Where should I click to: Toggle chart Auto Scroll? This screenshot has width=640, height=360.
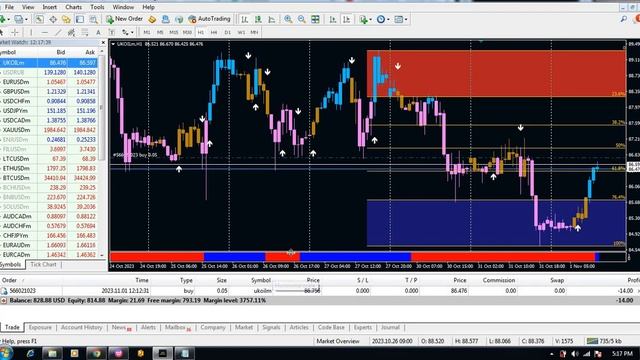tap(333, 19)
